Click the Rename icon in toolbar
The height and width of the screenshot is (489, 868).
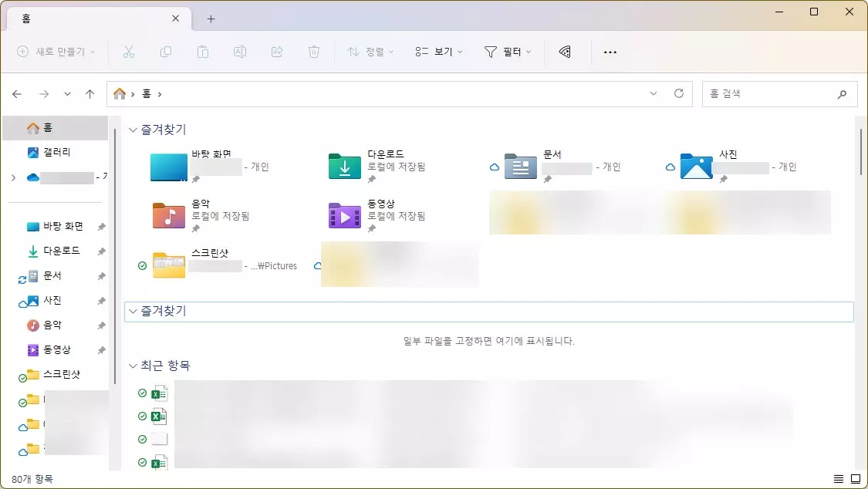click(240, 52)
